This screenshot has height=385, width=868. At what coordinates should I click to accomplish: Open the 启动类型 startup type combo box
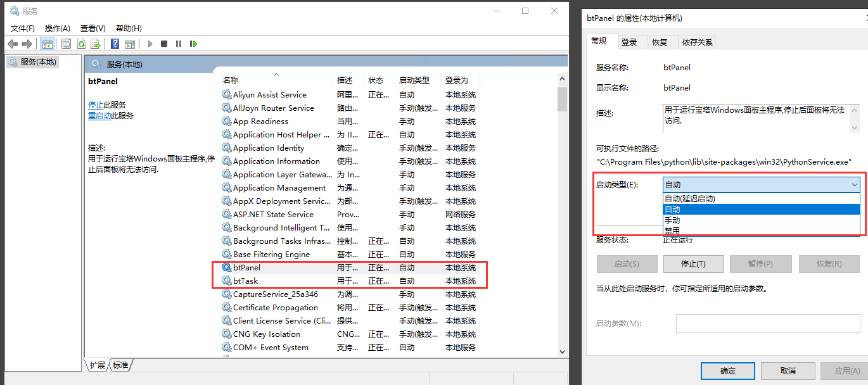762,184
